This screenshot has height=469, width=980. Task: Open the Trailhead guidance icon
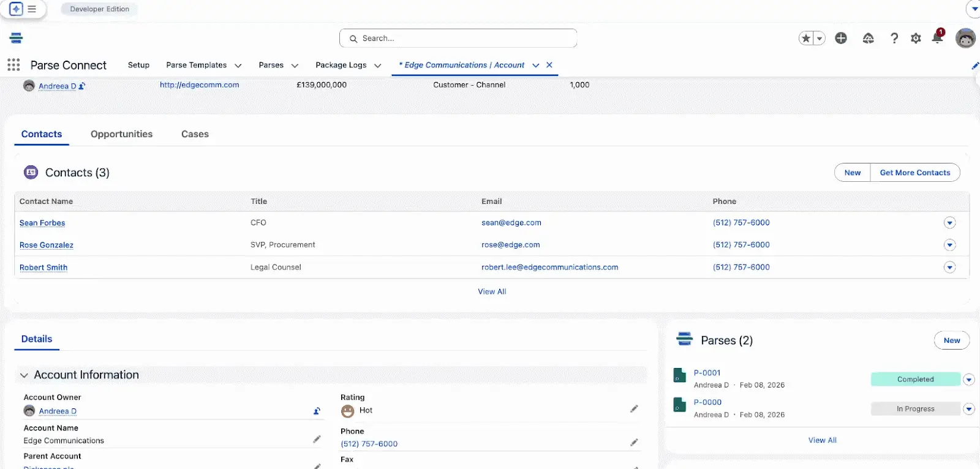click(868, 39)
